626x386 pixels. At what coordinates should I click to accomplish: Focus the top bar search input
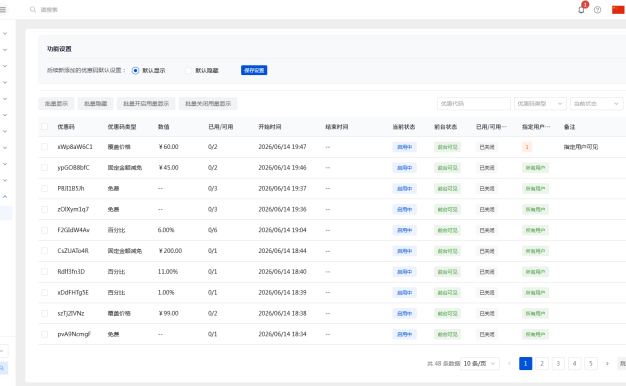[49, 10]
